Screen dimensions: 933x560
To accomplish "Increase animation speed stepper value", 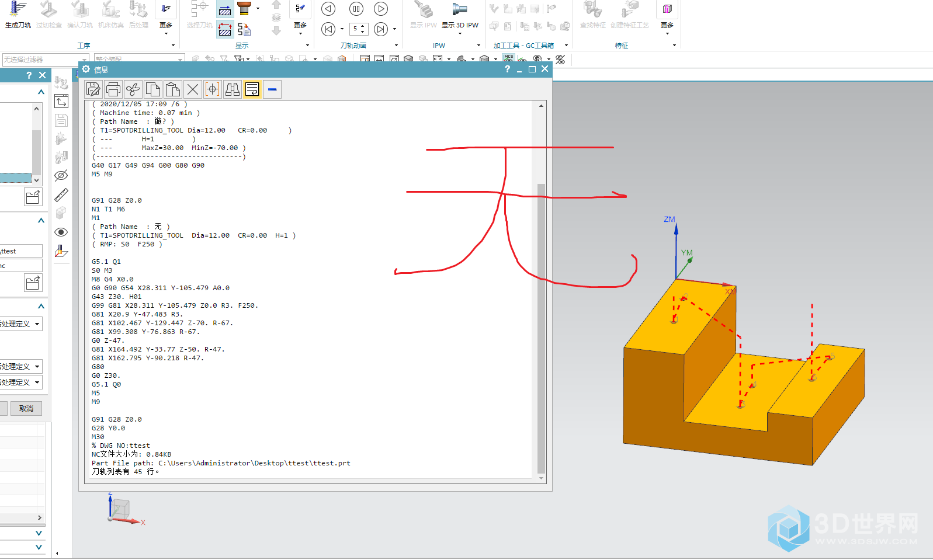I will pos(363,26).
